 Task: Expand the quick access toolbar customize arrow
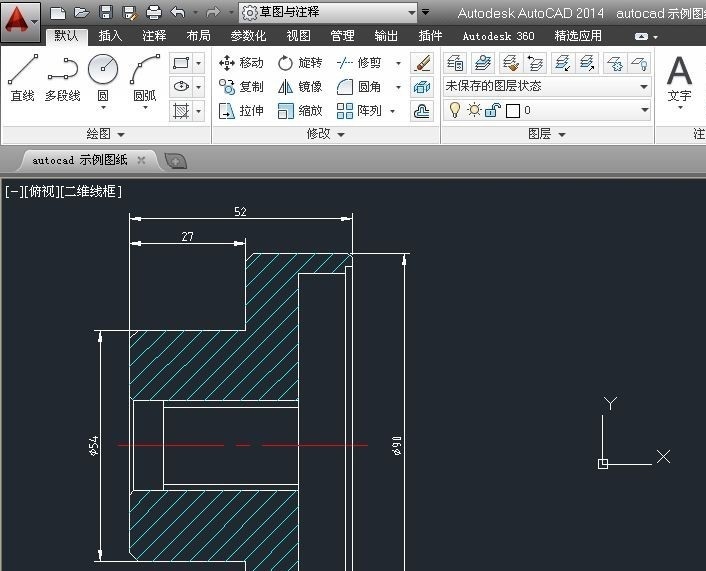tap(425, 12)
